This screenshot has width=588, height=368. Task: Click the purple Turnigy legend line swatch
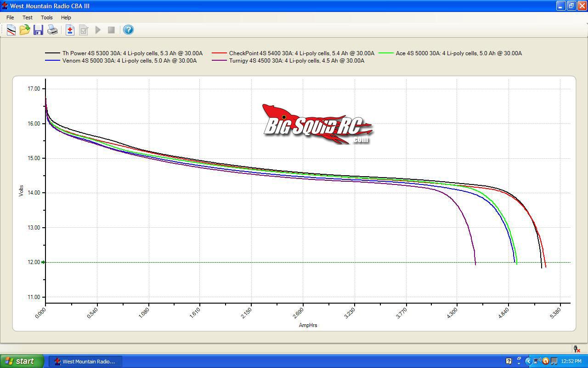[220, 61]
